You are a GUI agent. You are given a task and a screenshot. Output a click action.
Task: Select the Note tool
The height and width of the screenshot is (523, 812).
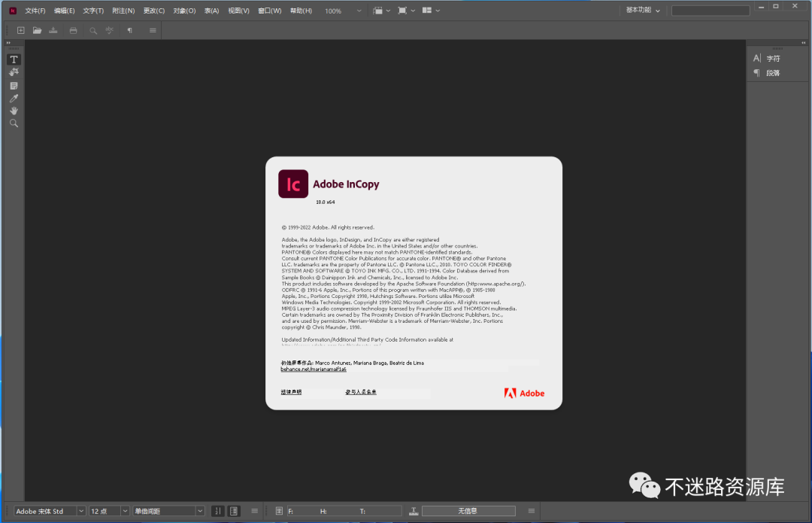click(x=14, y=86)
